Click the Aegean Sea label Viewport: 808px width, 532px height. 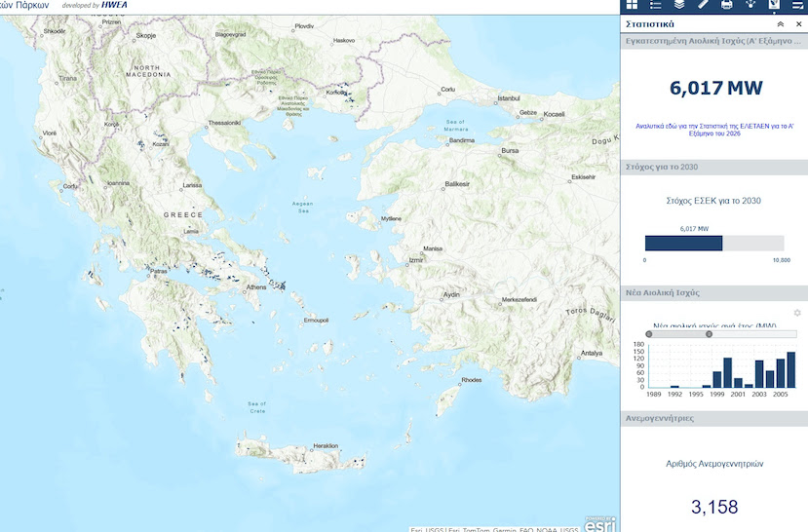click(x=303, y=207)
